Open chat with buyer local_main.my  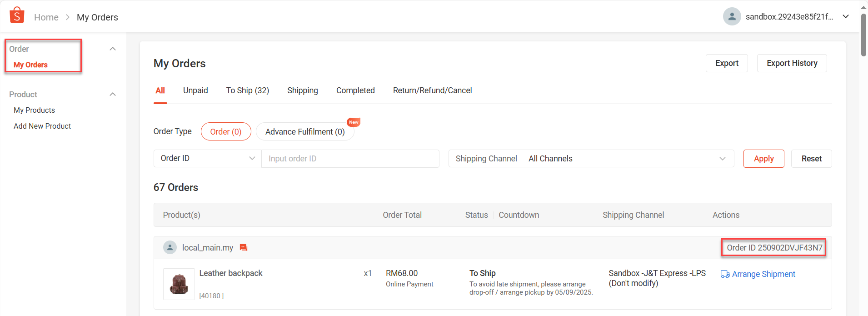[x=244, y=247]
